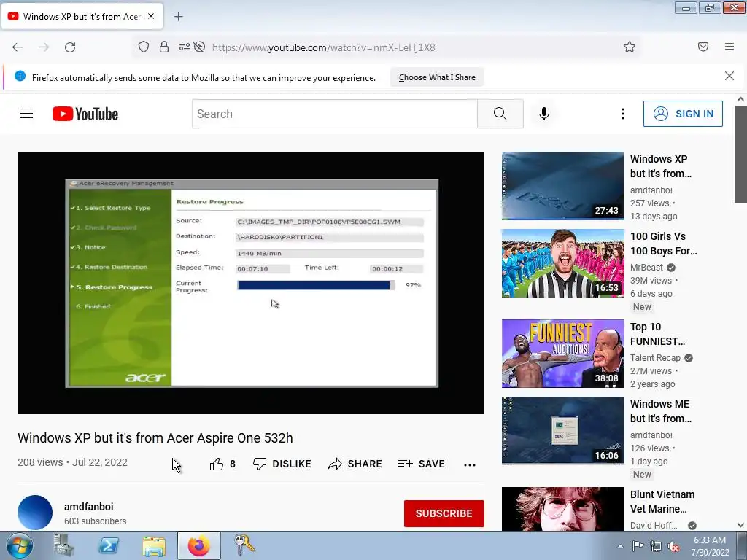Click the browser address bar URL

tap(323, 47)
